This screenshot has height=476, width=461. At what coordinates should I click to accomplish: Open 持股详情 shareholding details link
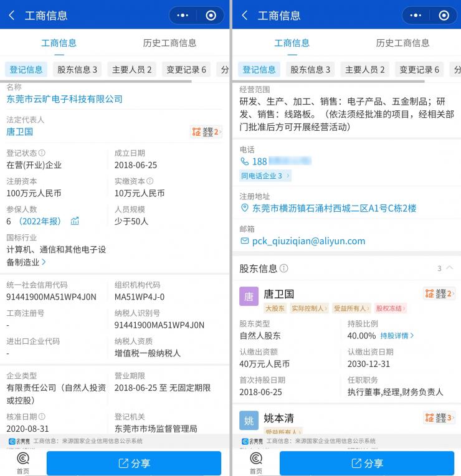(x=397, y=335)
